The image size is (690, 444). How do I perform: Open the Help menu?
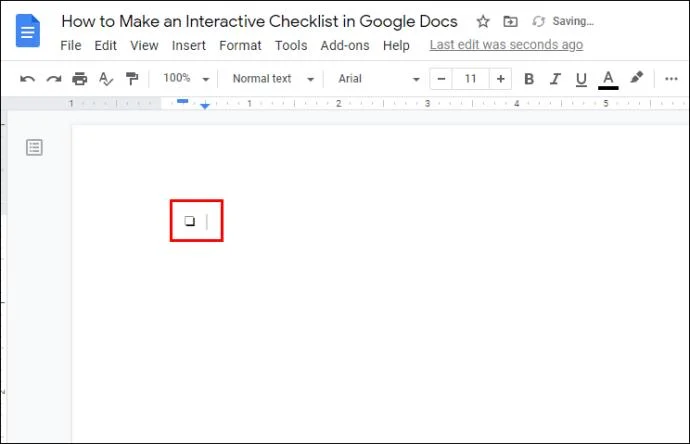pos(396,45)
